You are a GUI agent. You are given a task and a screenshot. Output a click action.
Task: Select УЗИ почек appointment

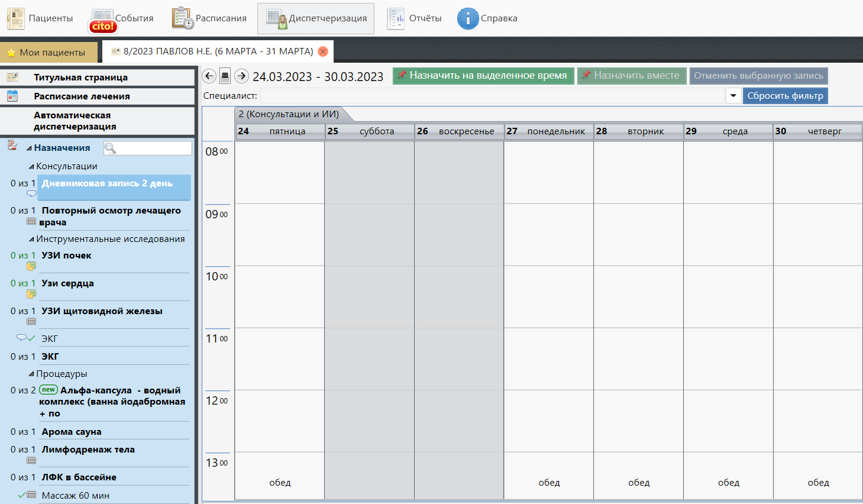tap(66, 256)
